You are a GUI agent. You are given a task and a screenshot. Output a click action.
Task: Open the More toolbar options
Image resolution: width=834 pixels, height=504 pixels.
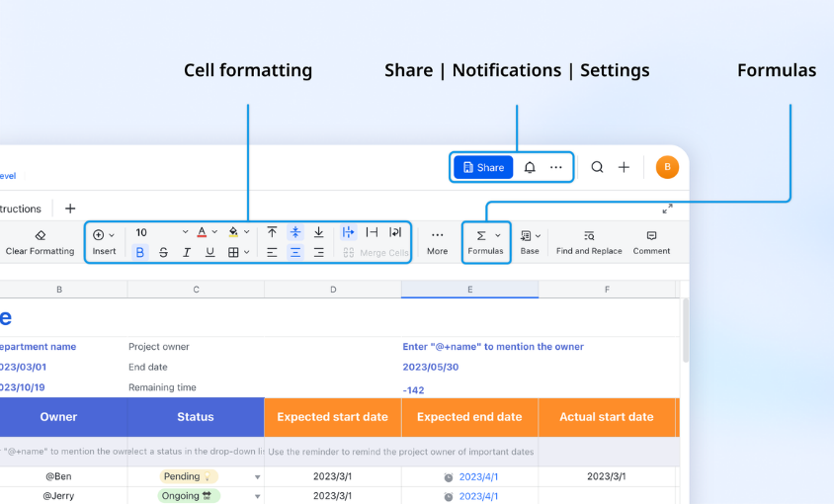click(x=437, y=242)
